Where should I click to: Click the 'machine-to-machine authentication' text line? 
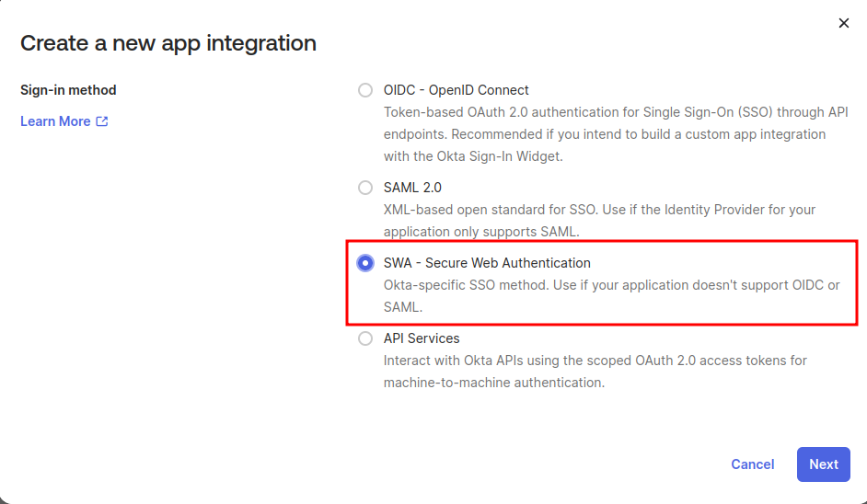point(493,383)
